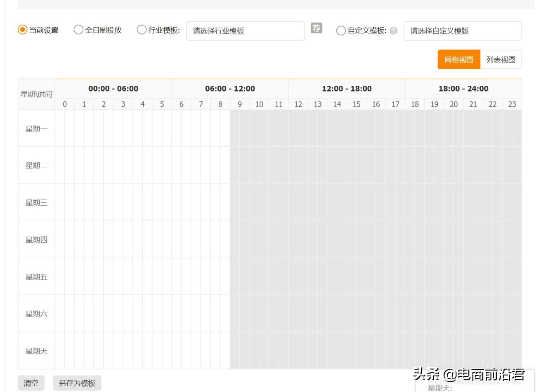Click the 星期五 cell under hour 15
This screenshot has width=536, height=392.
coord(357,277)
